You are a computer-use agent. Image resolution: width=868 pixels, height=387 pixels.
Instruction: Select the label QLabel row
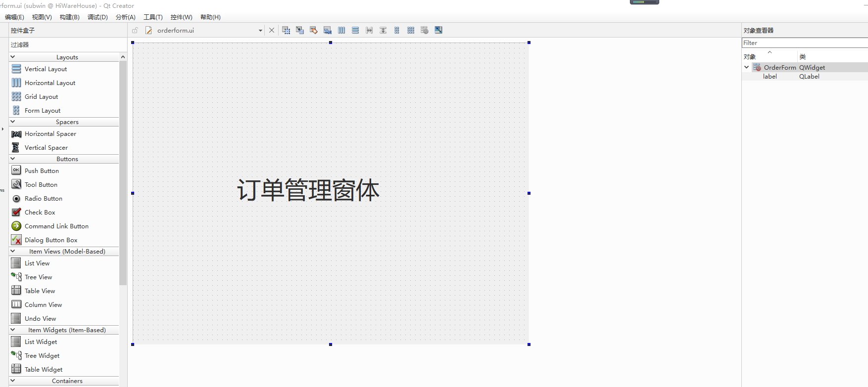805,76
